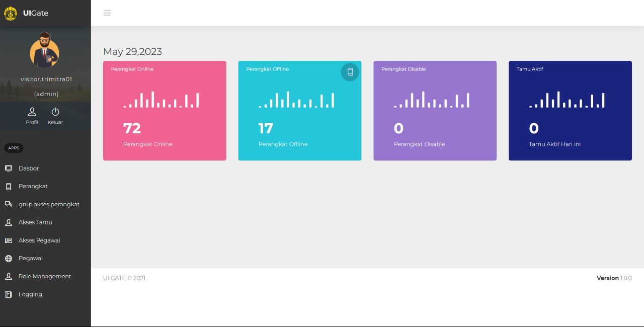Click the grup akses perangkat icon

(x=9, y=204)
